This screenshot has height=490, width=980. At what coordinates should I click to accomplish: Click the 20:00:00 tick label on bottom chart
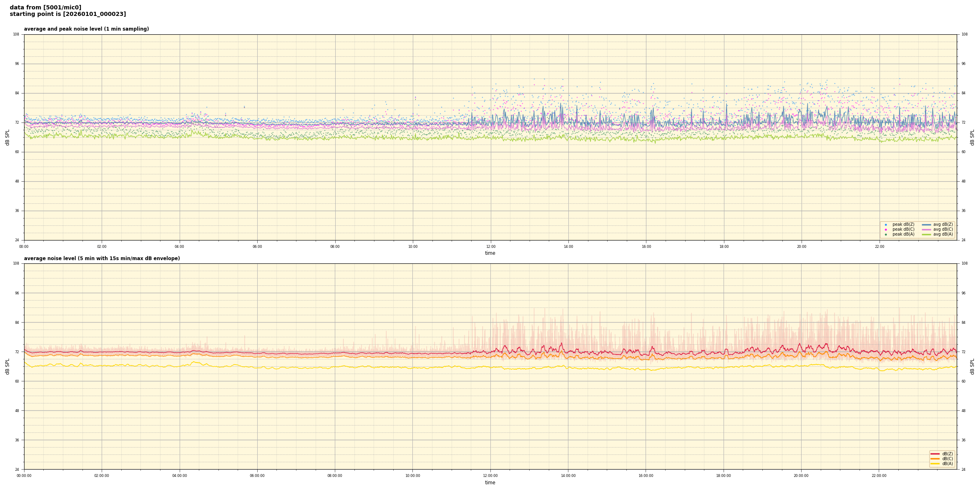(801, 476)
